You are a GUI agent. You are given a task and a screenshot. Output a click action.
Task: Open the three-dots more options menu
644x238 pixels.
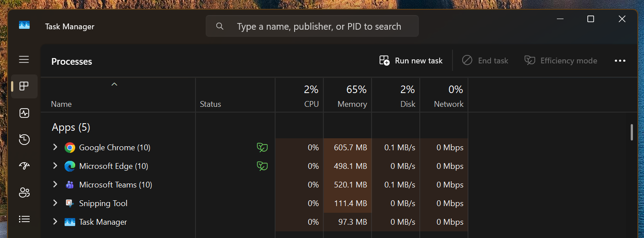(620, 61)
